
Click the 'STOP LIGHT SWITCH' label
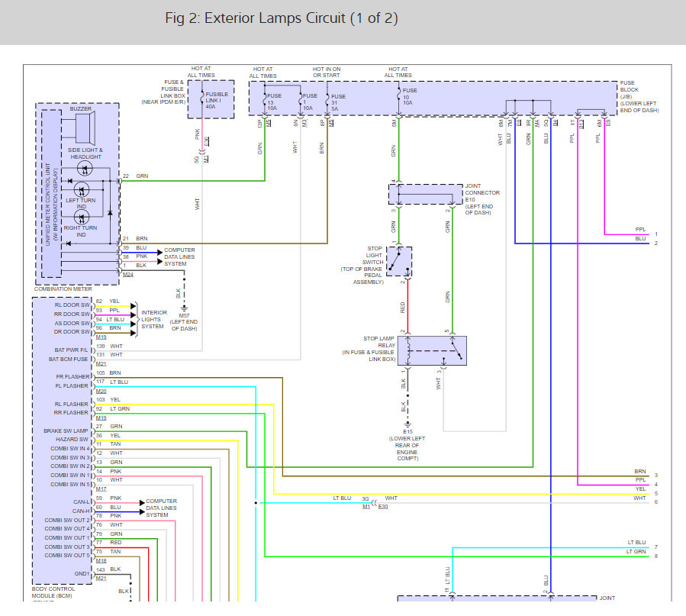pyautogui.click(x=373, y=255)
